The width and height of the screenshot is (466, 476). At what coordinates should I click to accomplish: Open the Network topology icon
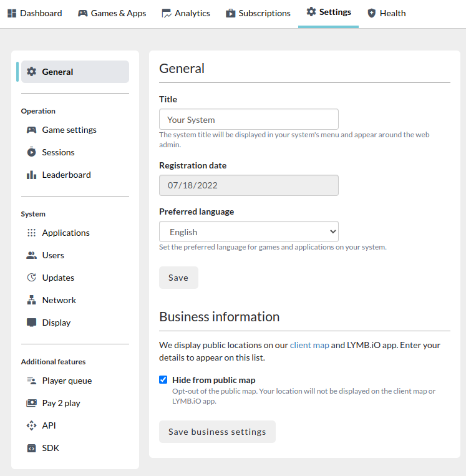(31, 300)
